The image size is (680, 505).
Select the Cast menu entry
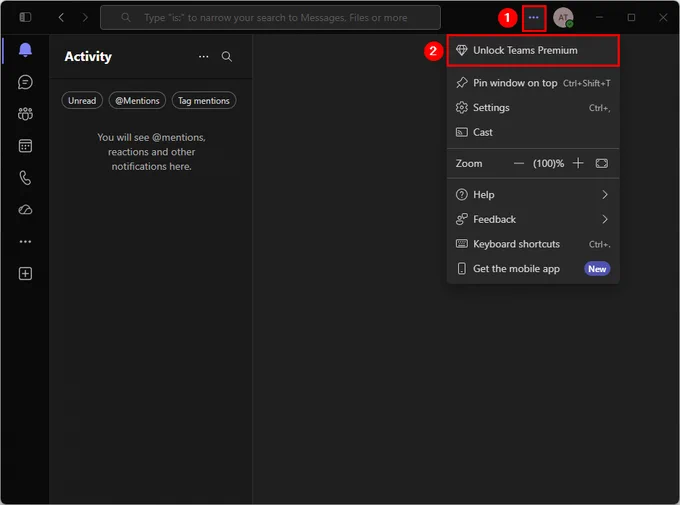[533, 132]
